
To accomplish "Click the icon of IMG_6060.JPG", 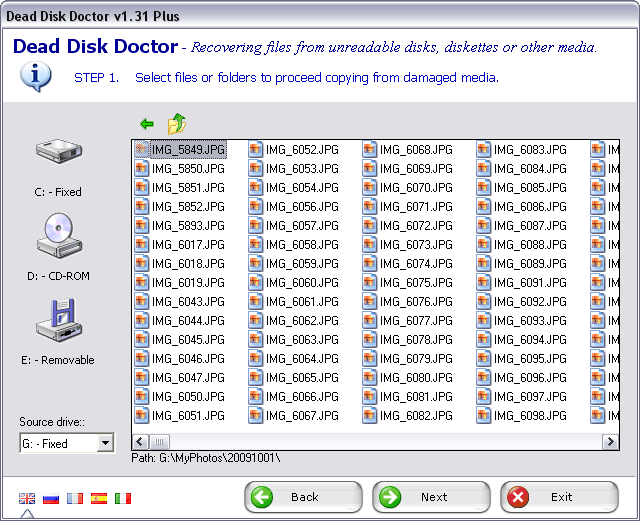I will (x=255, y=283).
